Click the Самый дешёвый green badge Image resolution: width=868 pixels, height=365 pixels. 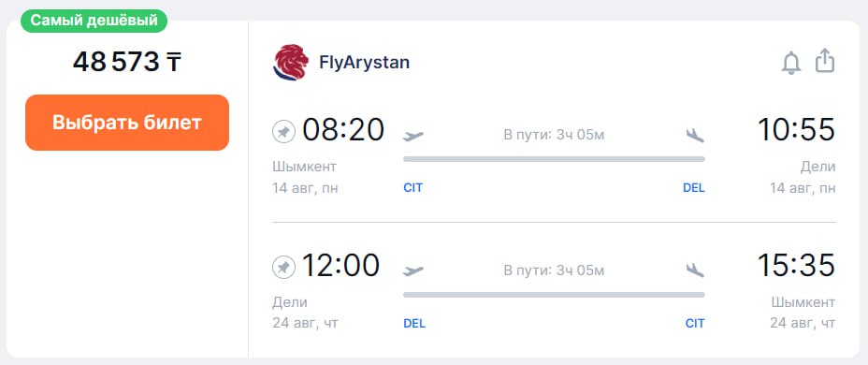[x=94, y=21]
